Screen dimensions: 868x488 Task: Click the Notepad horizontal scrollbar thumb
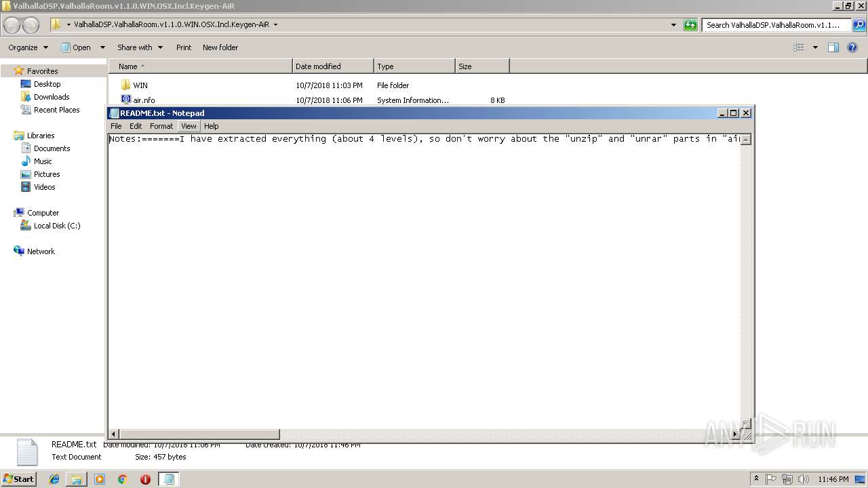click(199, 434)
